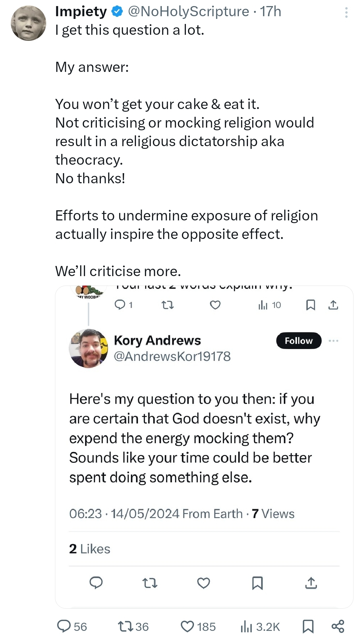364x642 pixels.
Task: Open the three-dot menu on Impiety's post
Action: (346, 13)
